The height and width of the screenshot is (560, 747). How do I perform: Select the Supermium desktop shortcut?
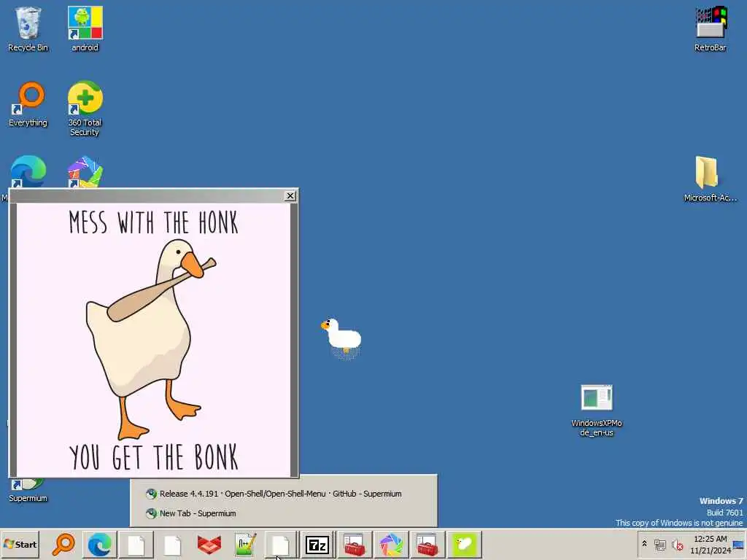click(x=28, y=491)
